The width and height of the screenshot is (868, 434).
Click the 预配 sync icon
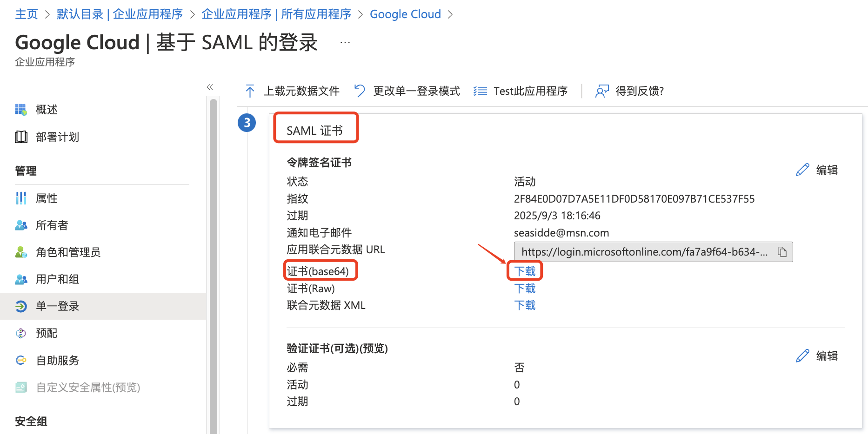point(21,333)
